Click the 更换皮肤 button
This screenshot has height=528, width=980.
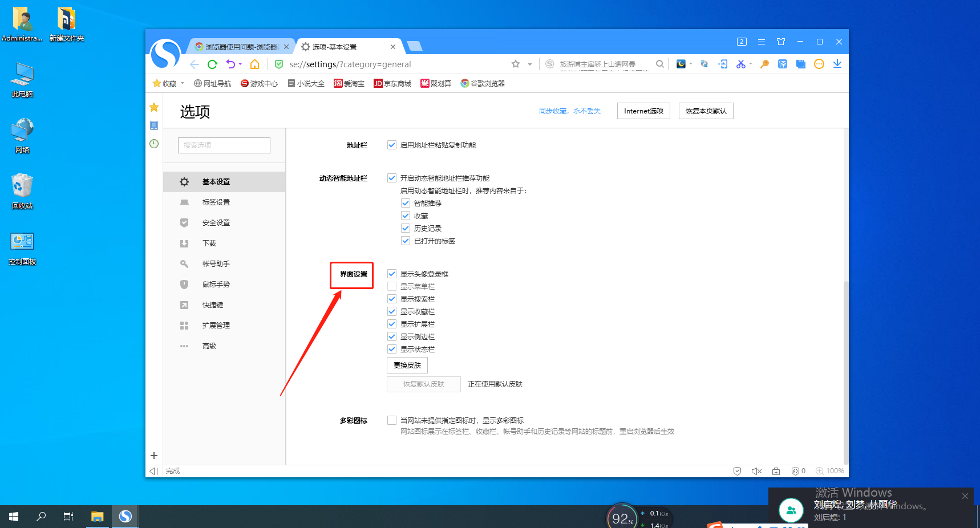(x=407, y=365)
